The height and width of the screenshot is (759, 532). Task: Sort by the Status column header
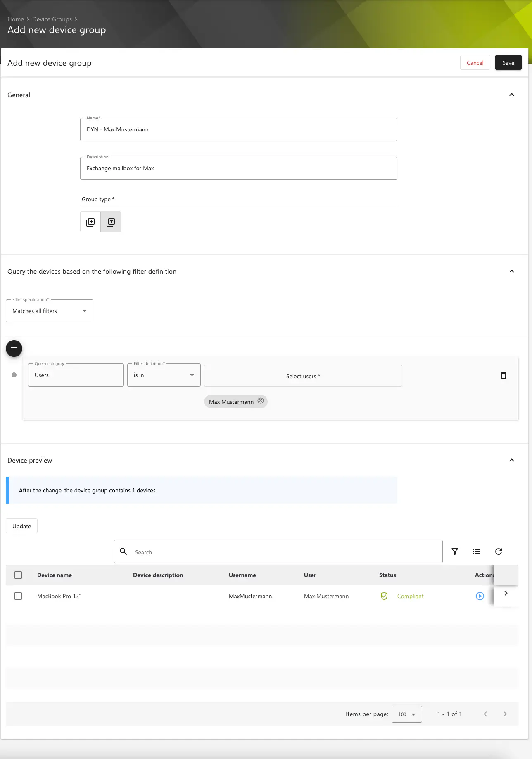click(x=387, y=575)
